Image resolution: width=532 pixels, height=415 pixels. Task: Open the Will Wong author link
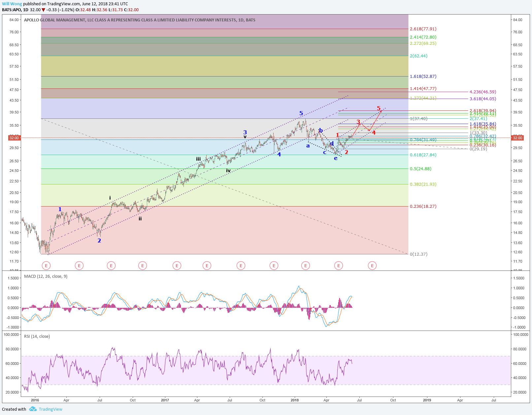tap(12, 4)
